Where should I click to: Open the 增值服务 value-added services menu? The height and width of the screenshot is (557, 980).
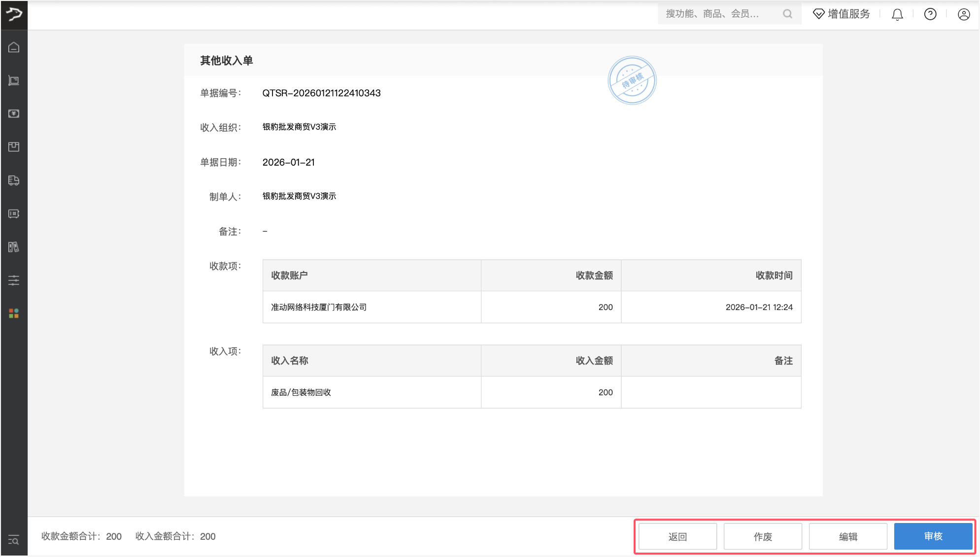[841, 14]
